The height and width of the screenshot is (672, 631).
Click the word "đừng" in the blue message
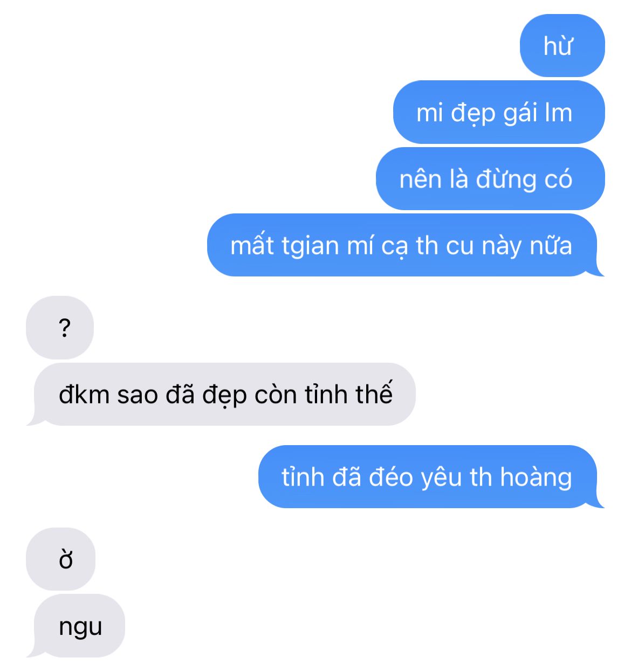pyautogui.click(x=506, y=179)
